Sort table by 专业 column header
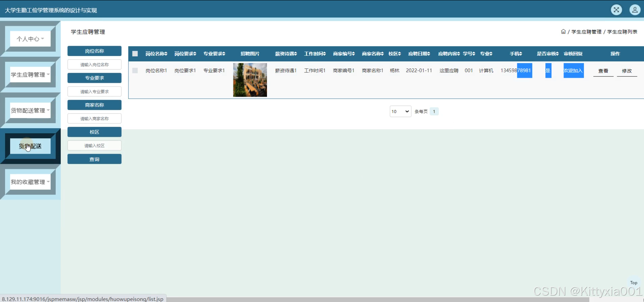The height and width of the screenshot is (302, 644). coord(486,54)
